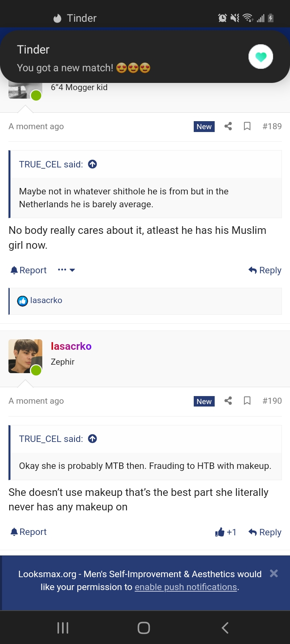Bookmark post #190
This screenshot has width=290, height=644.
click(x=247, y=401)
